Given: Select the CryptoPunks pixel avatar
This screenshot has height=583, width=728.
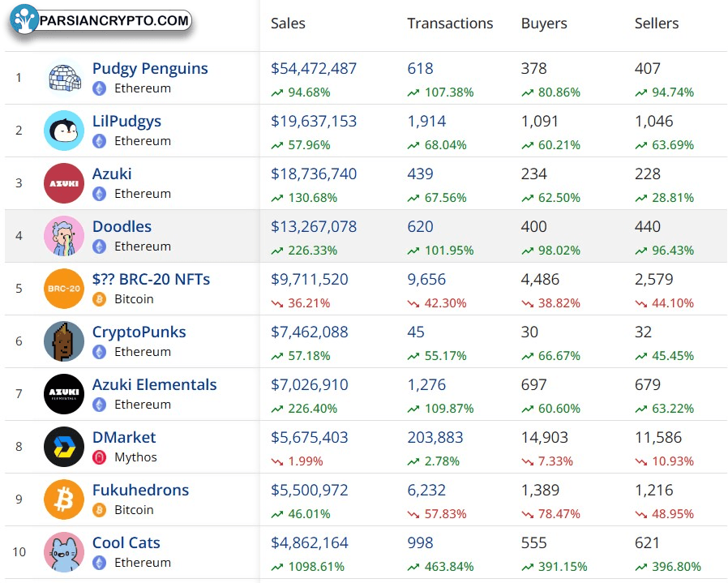Looking at the screenshot, I should [64, 341].
